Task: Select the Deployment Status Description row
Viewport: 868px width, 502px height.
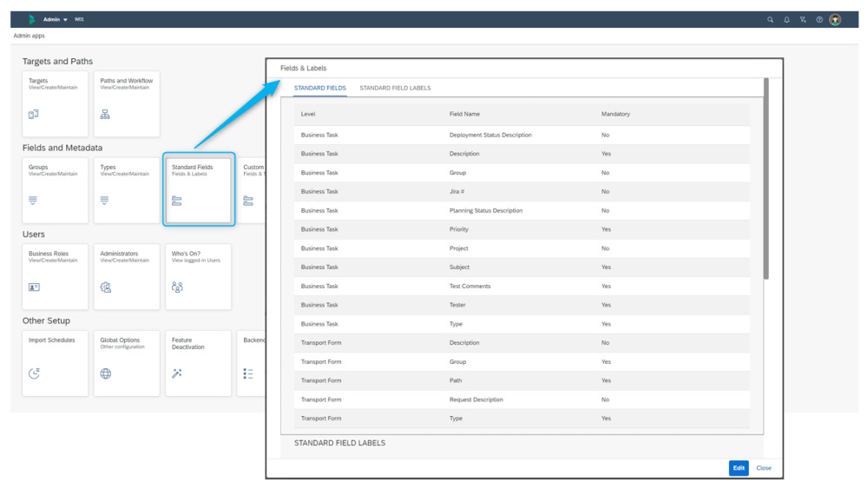Action: [x=522, y=135]
